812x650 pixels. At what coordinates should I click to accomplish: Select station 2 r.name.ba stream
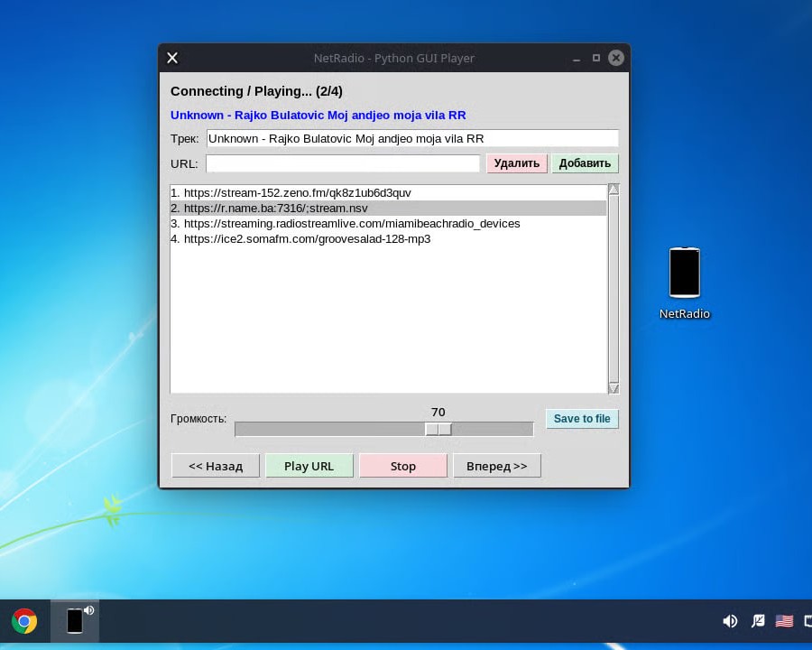pos(388,209)
